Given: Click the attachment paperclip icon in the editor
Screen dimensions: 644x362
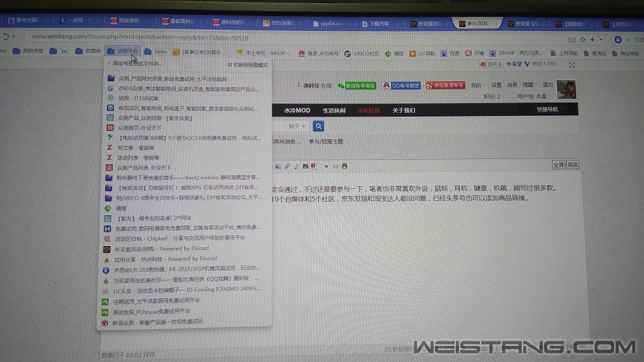Looking at the screenshot, I should click(x=287, y=166).
